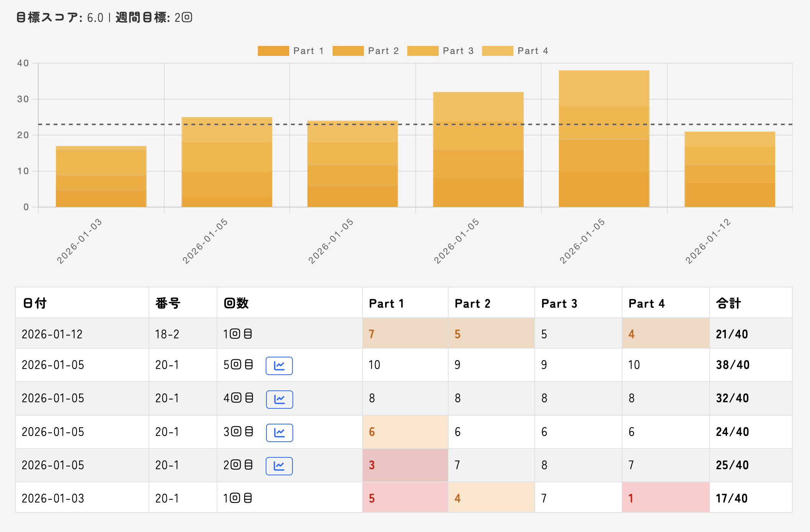Open chart icon for 4回目 attempt row

coord(279,399)
